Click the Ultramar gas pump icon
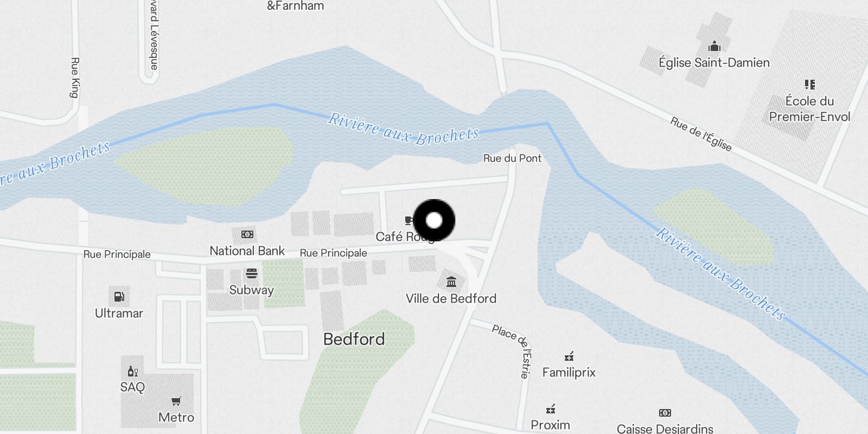868x434 pixels. coord(119,297)
